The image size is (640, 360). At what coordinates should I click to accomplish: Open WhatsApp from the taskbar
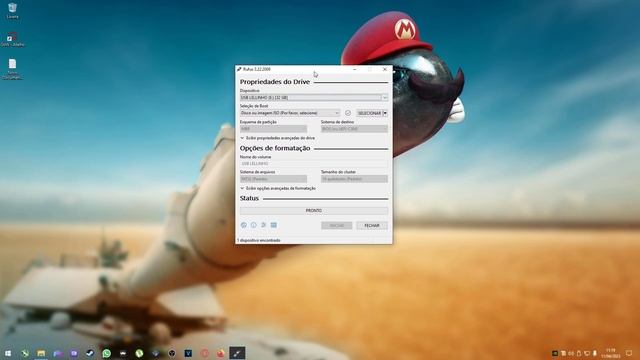(106, 353)
